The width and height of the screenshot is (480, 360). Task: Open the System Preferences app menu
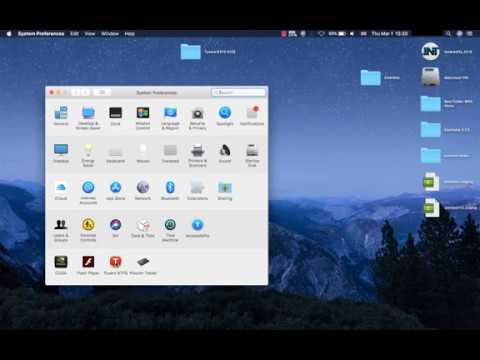pyautogui.click(x=41, y=34)
